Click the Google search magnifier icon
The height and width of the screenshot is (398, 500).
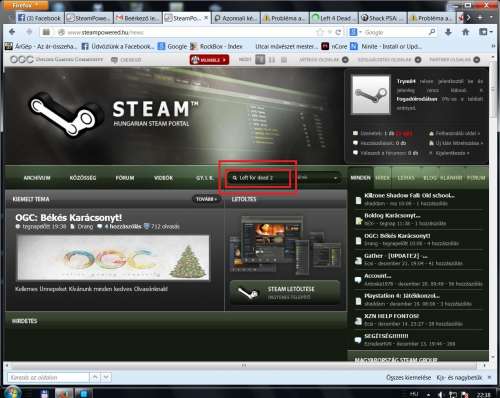point(432,32)
